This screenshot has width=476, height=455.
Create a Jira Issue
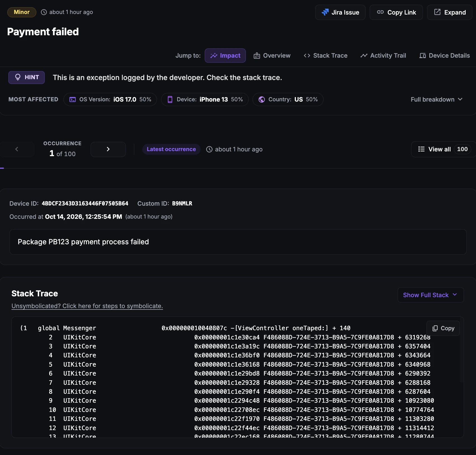coord(340,12)
